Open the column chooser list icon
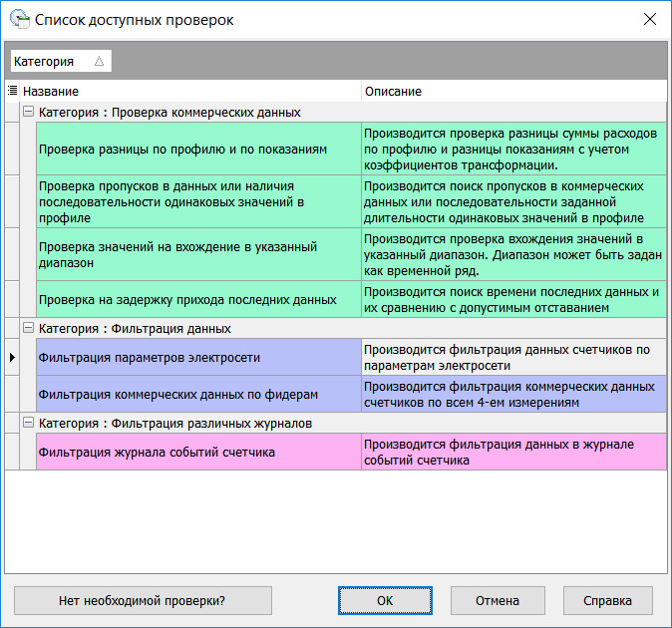 [x=12, y=91]
